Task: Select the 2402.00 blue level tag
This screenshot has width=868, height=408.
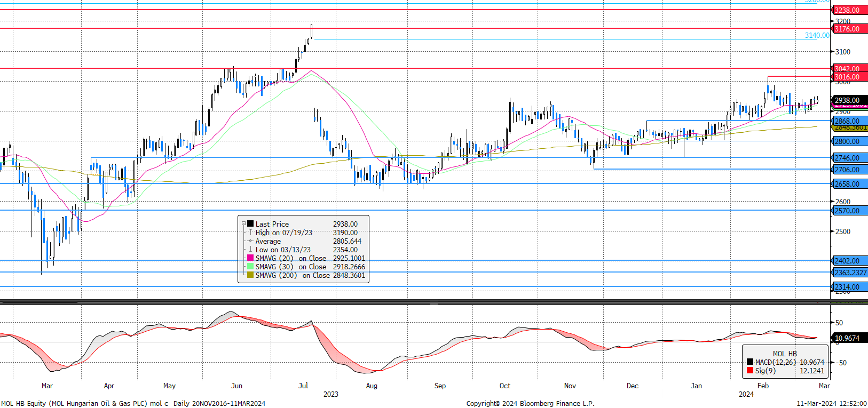Action: click(x=849, y=261)
